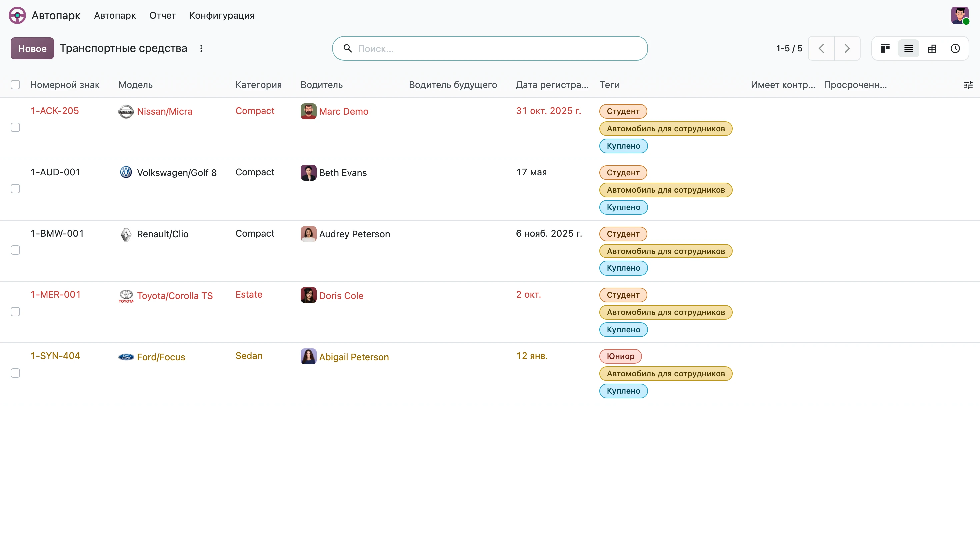Open driver Doris Cole
This screenshot has width=980, height=547.
341,296
